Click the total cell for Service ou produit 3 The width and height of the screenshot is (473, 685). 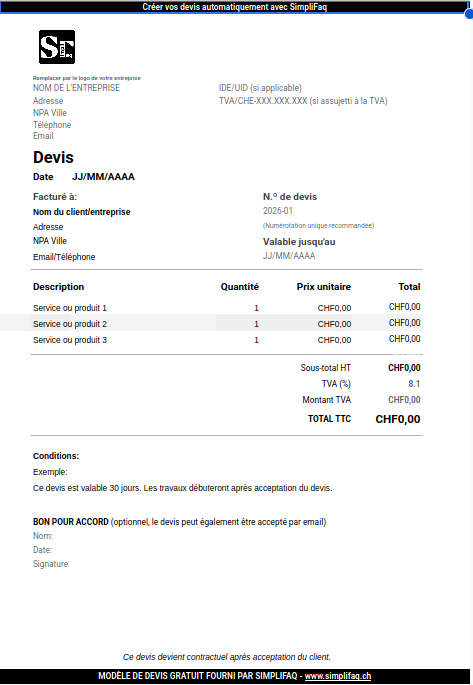click(x=404, y=339)
